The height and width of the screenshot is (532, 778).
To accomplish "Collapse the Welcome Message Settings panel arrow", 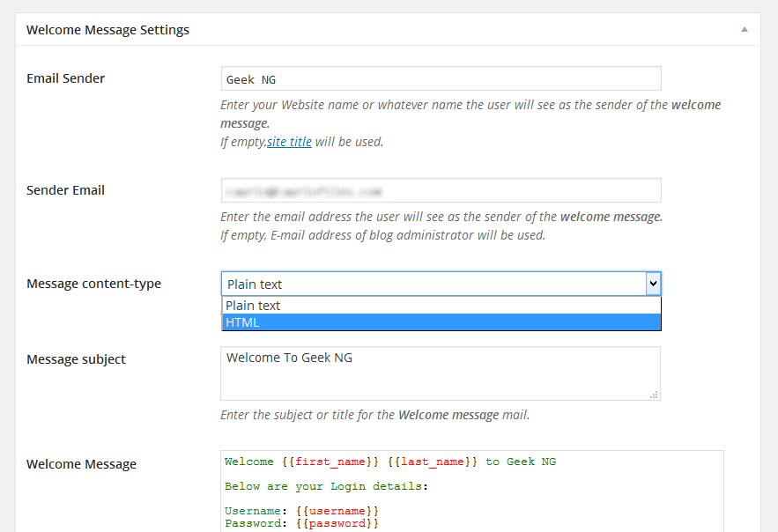I will pos(745,30).
